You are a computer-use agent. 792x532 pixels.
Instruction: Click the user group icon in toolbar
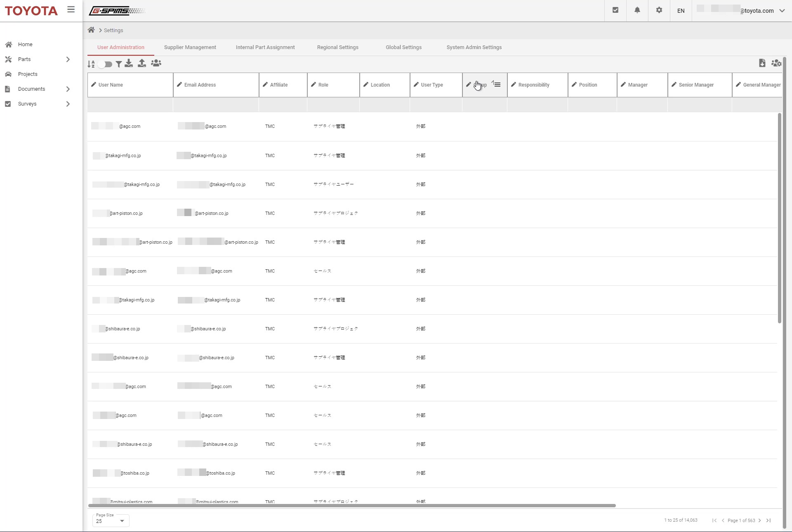(x=156, y=63)
